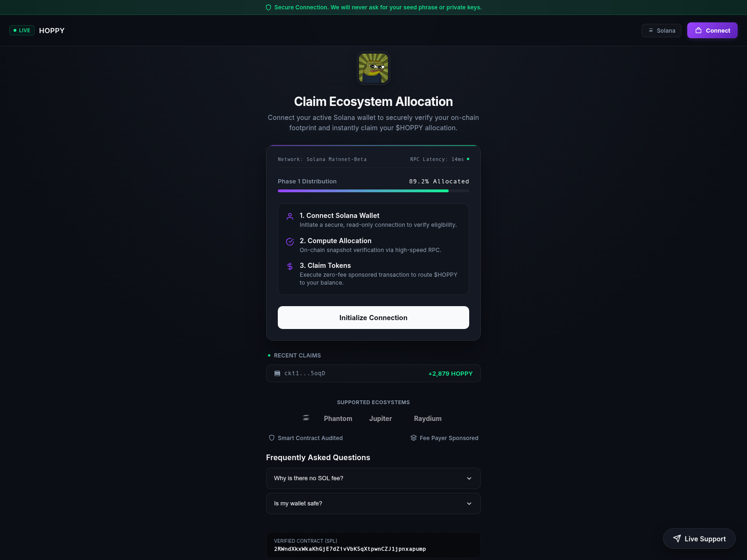Click the shield icon beside Smart Contract Audited
Screen dimensions: 747x560
coord(272,438)
